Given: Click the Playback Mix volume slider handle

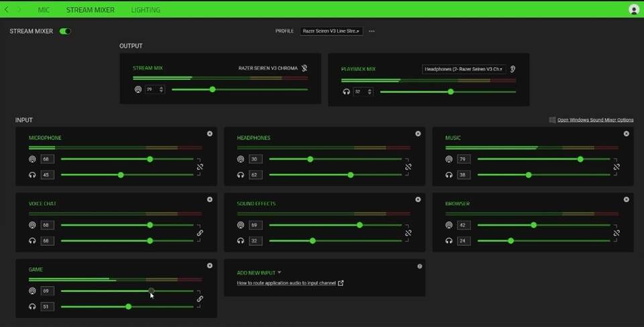Looking at the screenshot, I should click(451, 92).
